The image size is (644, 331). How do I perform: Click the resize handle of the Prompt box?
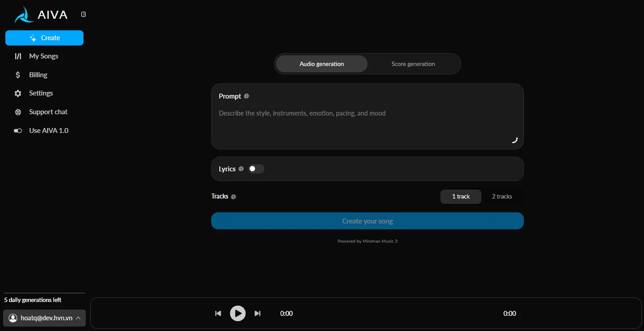click(514, 140)
